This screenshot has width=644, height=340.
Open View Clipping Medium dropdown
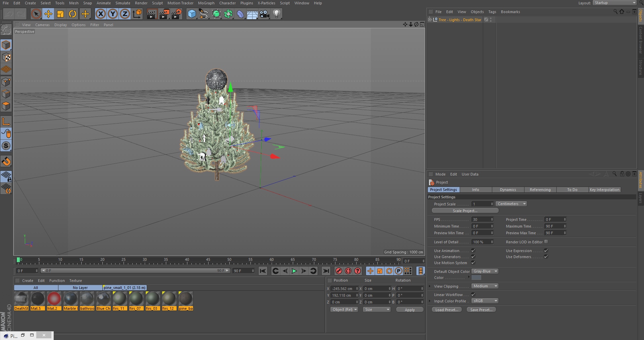[x=485, y=286]
